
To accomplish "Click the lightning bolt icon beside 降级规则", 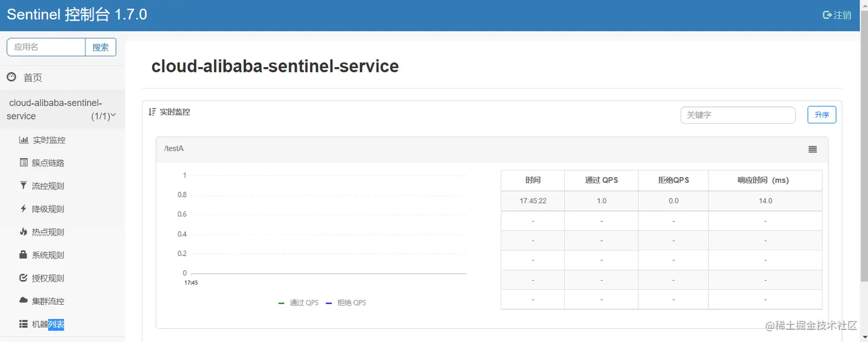I will point(24,209).
